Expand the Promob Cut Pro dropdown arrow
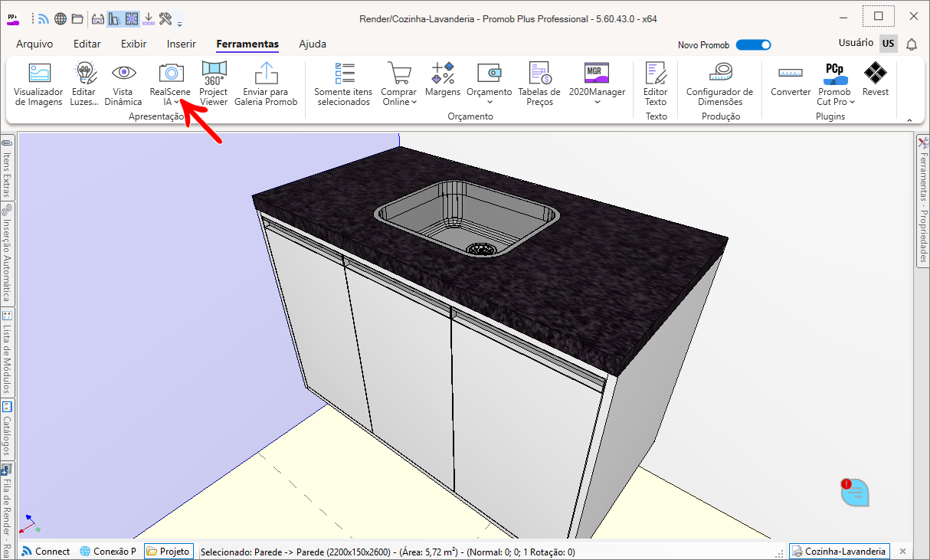This screenshot has height=560, width=930. pos(852,102)
